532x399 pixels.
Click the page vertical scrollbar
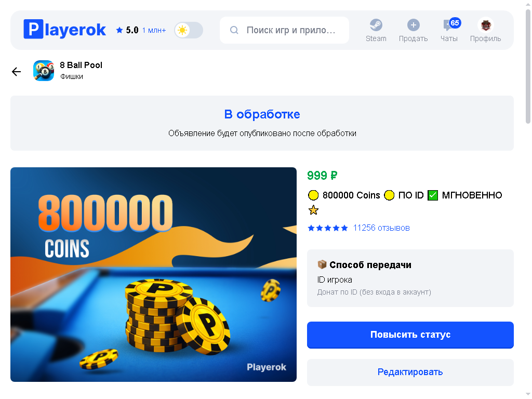pyautogui.click(x=528, y=66)
